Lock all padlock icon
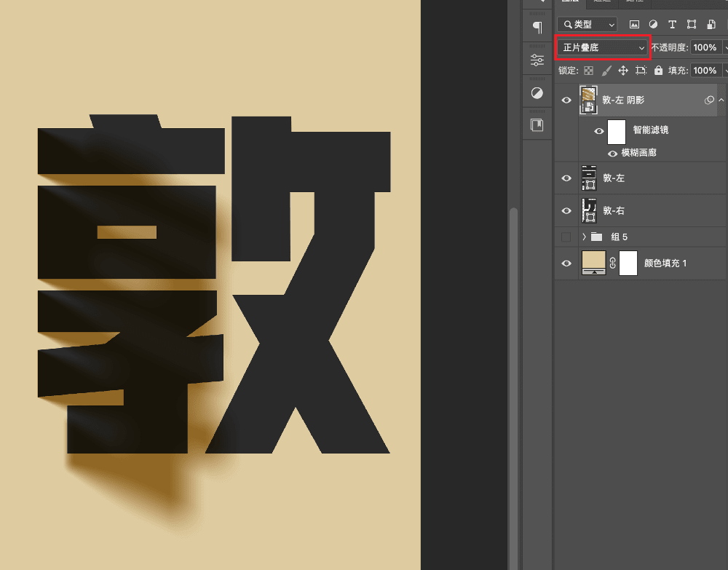 (658, 71)
